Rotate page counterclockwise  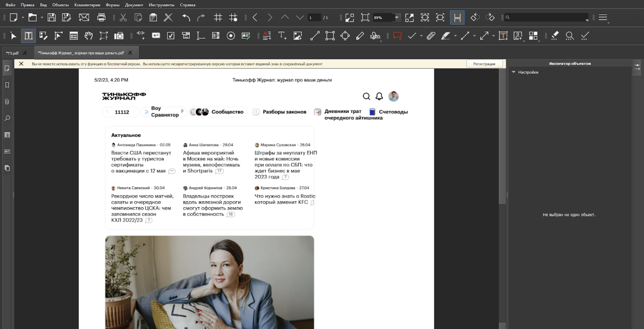point(475,17)
